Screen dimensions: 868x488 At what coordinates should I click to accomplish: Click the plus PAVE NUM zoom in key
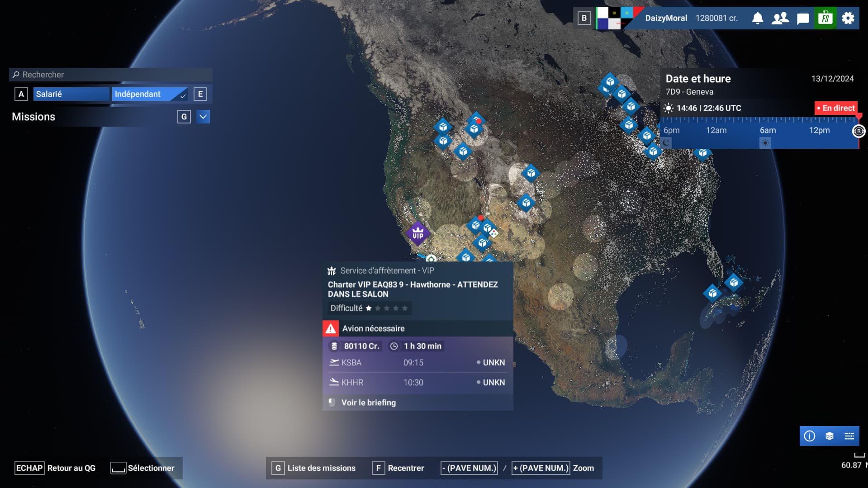pos(541,468)
